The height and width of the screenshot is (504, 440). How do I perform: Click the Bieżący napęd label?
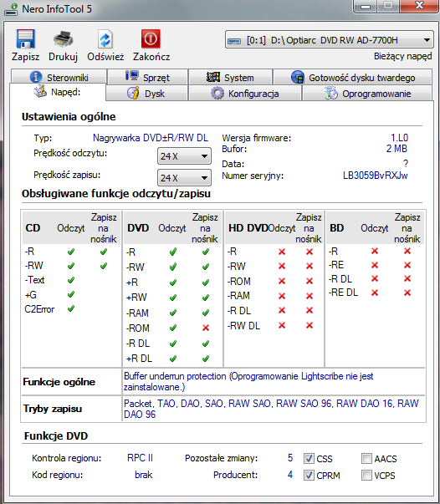tap(402, 56)
